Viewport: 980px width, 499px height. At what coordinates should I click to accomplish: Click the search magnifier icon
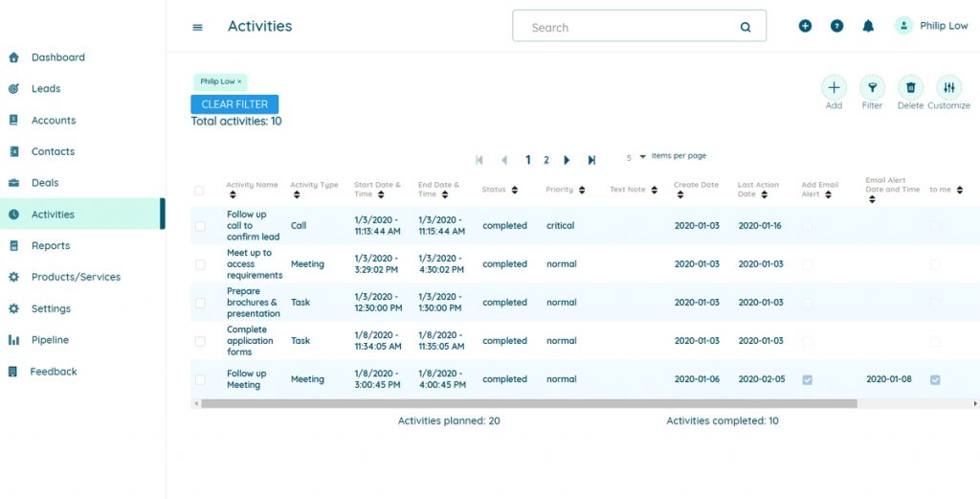(746, 28)
